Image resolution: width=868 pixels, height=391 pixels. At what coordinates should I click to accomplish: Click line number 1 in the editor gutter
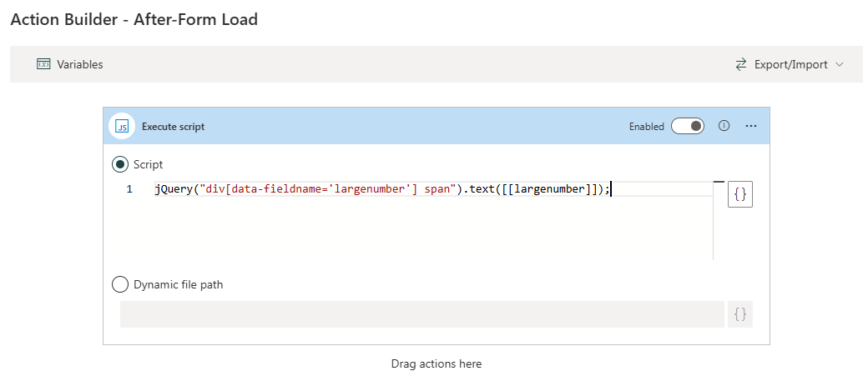click(x=129, y=189)
